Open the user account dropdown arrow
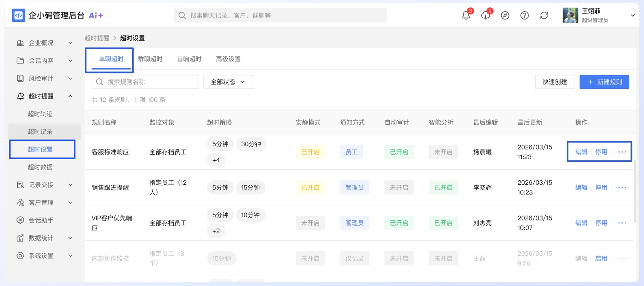 (x=632, y=15)
